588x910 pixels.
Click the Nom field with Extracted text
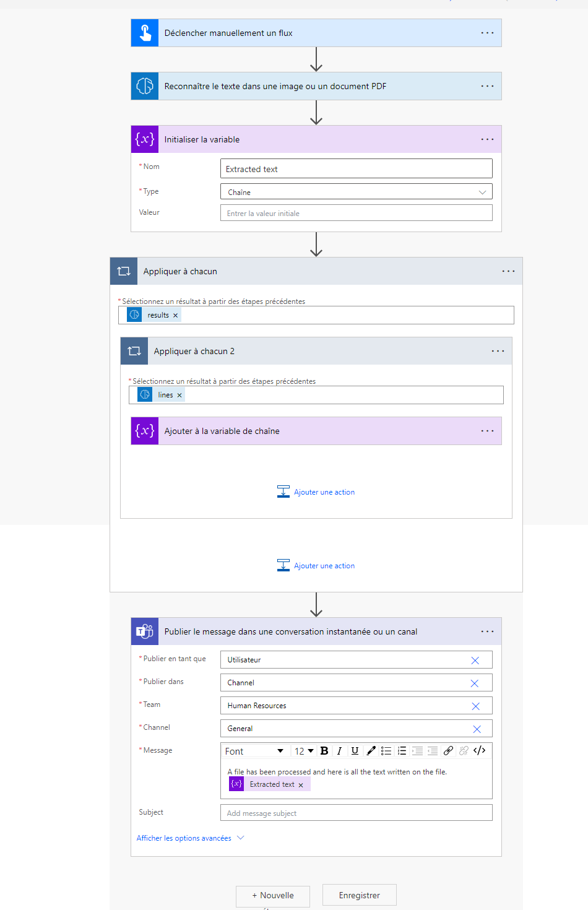point(357,168)
